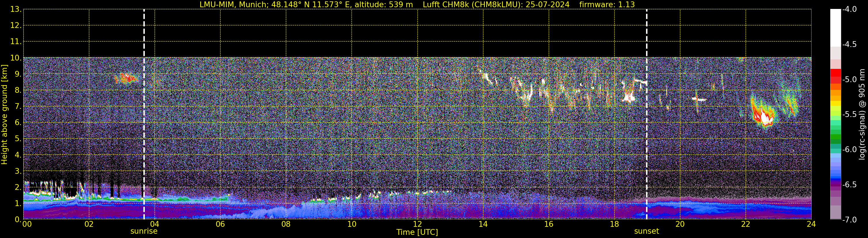Click the -5.0 label on the colorbar
Screen dimensions: 868x238
[x=849, y=80]
